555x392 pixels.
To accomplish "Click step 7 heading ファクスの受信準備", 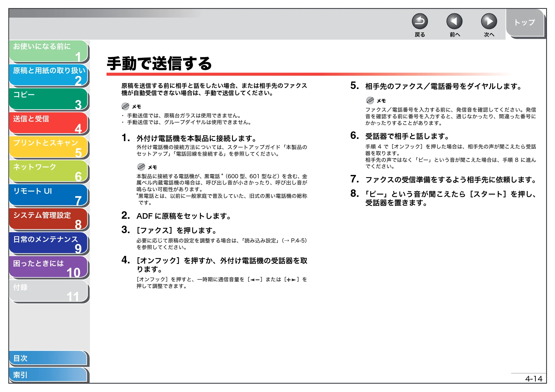I will coord(451,180).
